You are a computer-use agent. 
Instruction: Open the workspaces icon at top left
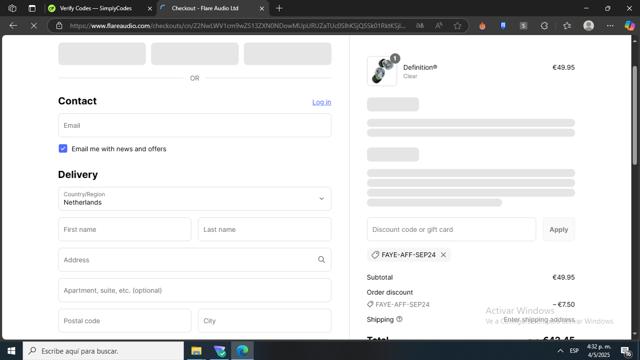pos(12,8)
